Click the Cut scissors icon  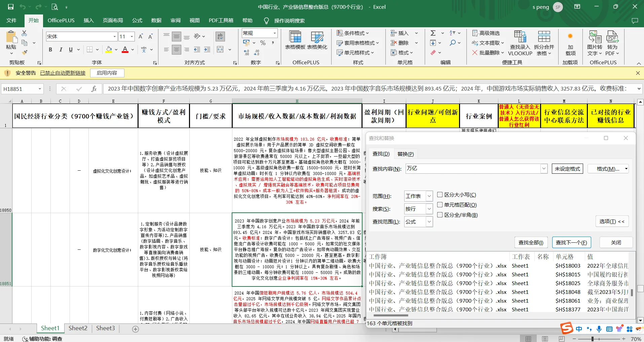click(x=24, y=33)
